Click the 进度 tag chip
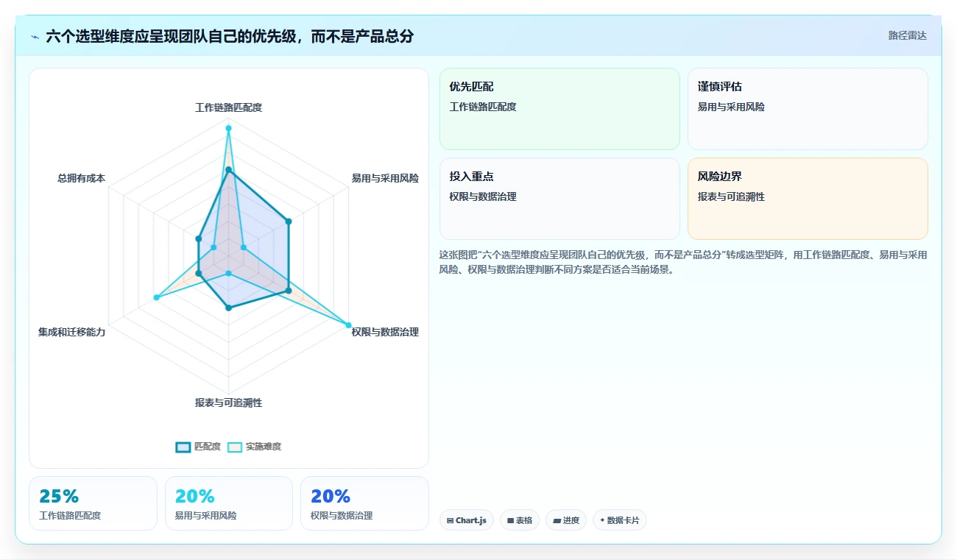The image size is (957, 560). pos(566,520)
